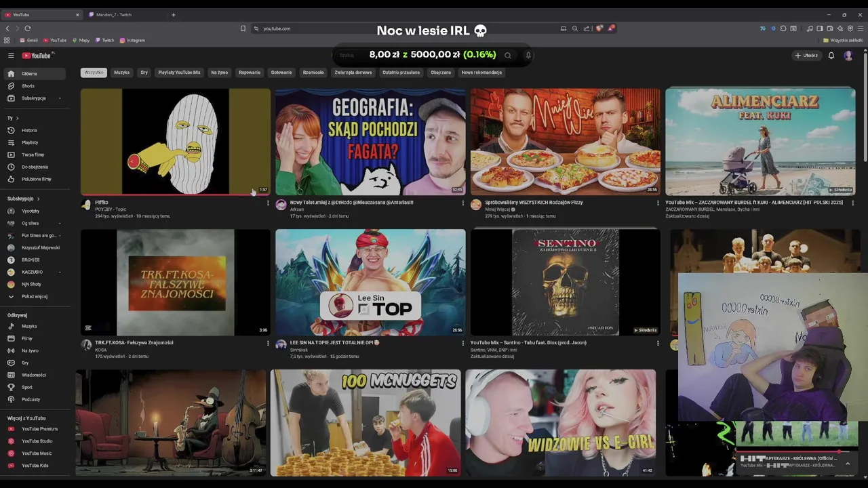Image resolution: width=868 pixels, height=488 pixels.
Task: Open Sport in the sidebar
Action: pyautogui.click(x=35, y=387)
